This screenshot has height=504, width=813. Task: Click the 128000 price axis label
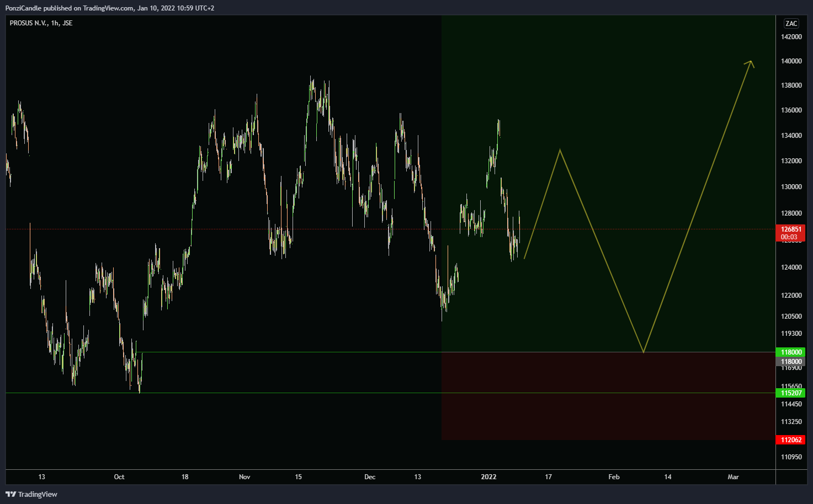pyautogui.click(x=791, y=213)
